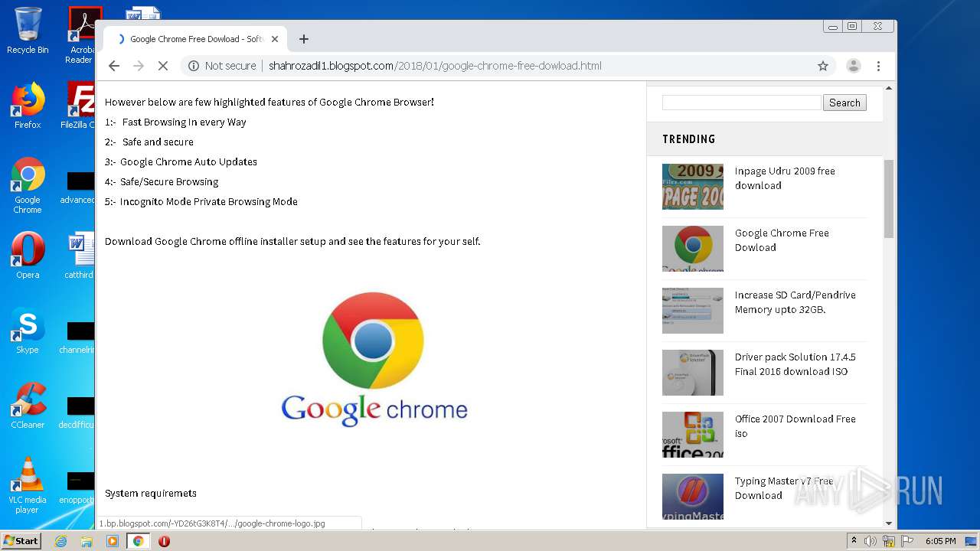The height and width of the screenshot is (551, 980).
Task: Click the address bar URL
Action: pyautogui.click(x=435, y=66)
